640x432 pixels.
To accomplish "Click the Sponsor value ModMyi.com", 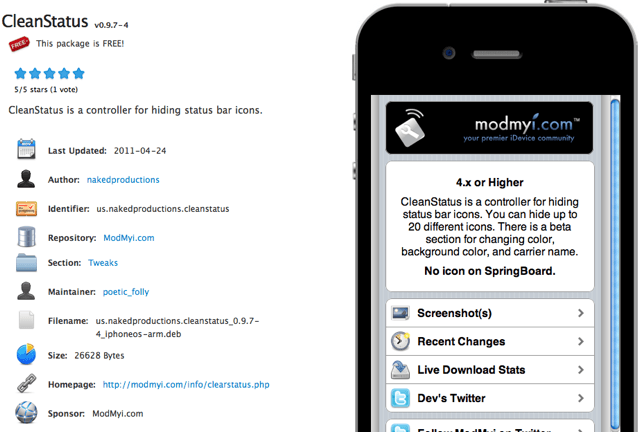I will [x=118, y=413].
